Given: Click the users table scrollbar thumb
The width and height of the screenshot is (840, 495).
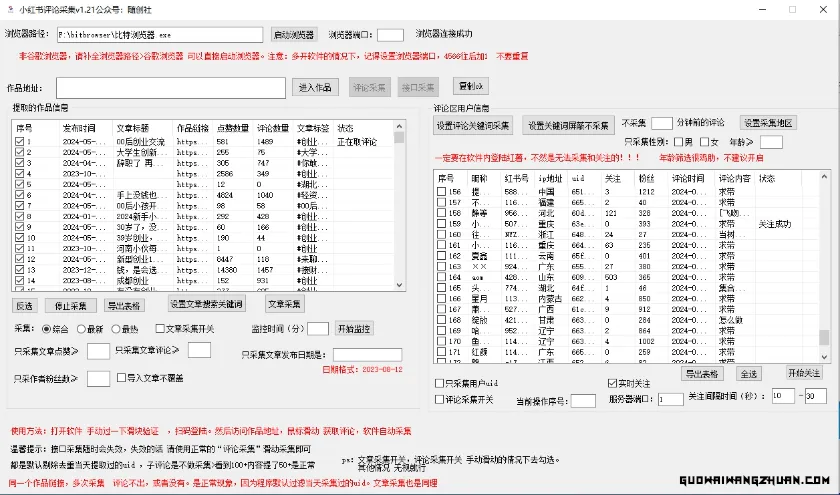Looking at the screenshot, I should (x=824, y=338).
